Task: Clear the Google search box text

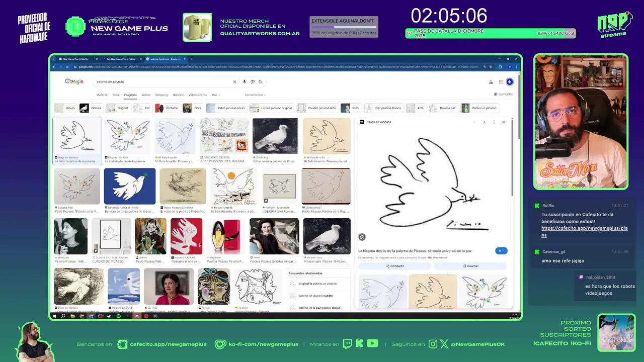Action: tap(234, 81)
